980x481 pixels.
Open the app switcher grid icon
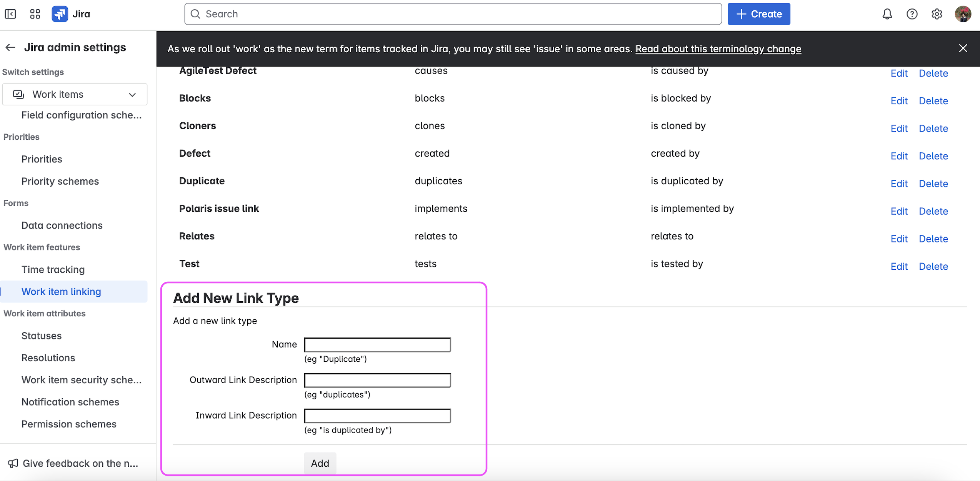pos(35,14)
